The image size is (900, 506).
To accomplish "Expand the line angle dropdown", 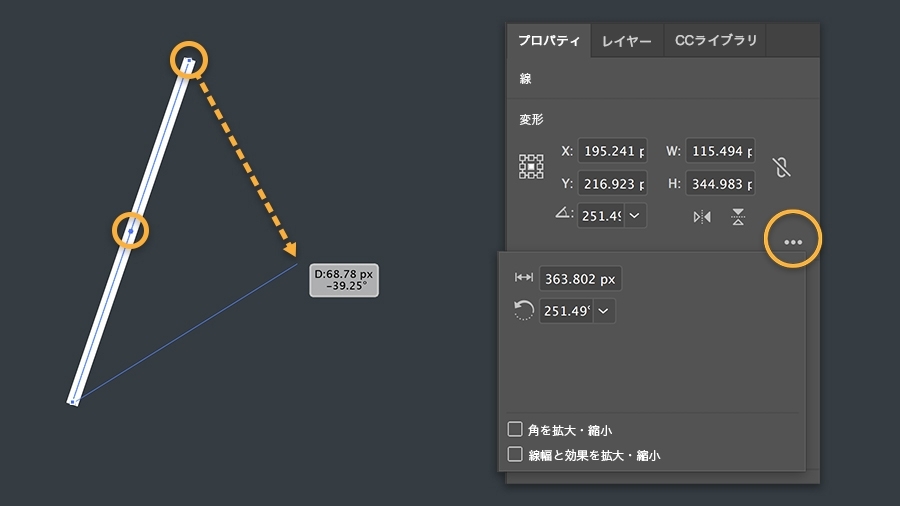I will click(604, 311).
